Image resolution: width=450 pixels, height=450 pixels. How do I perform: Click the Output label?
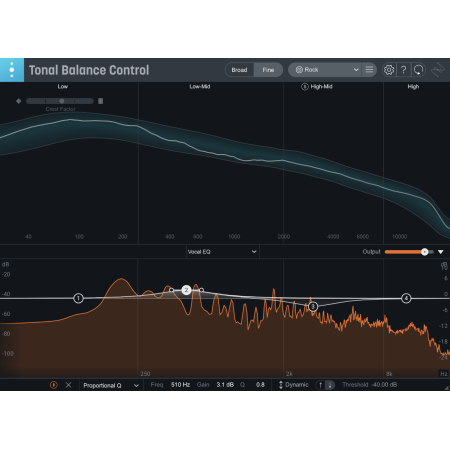371,252
